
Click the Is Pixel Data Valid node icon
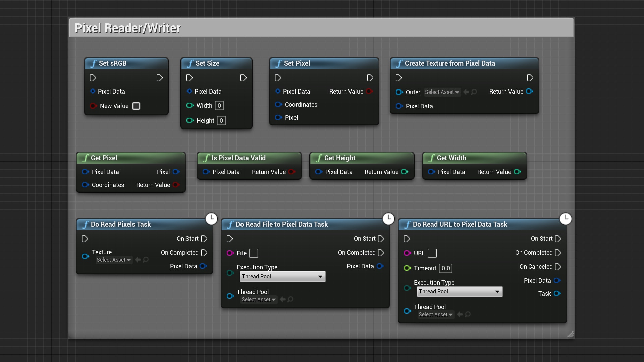(x=206, y=158)
